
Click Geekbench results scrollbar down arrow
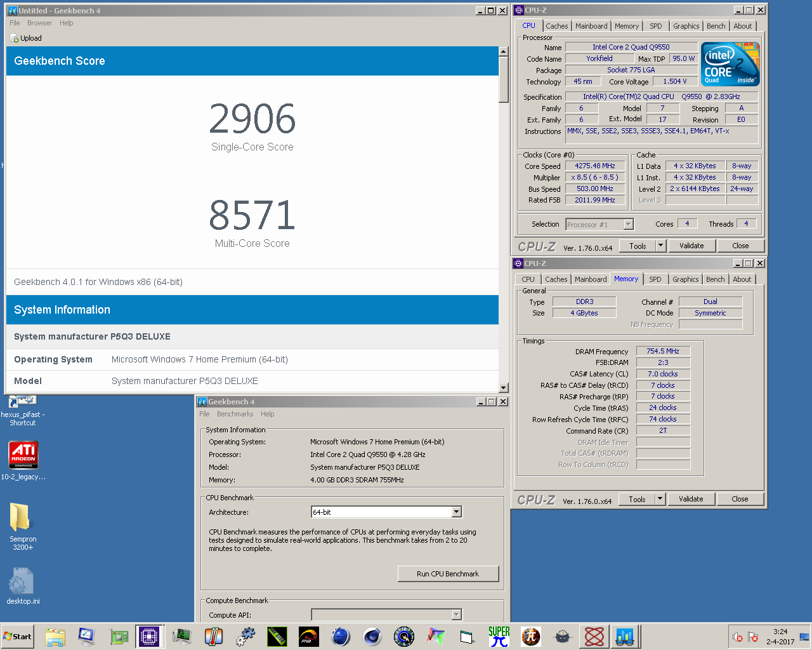(x=504, y=387)
